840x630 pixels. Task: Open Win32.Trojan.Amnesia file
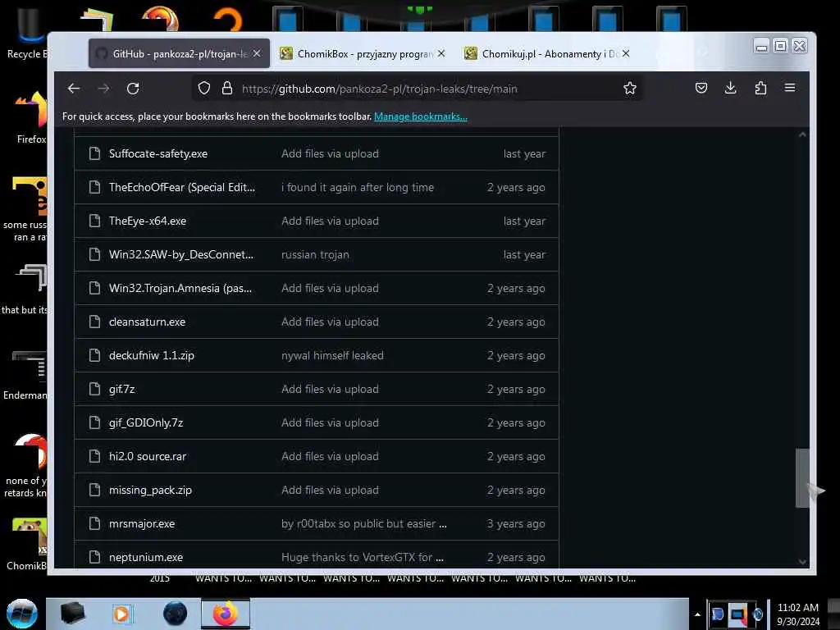click(x=180, y=288)
